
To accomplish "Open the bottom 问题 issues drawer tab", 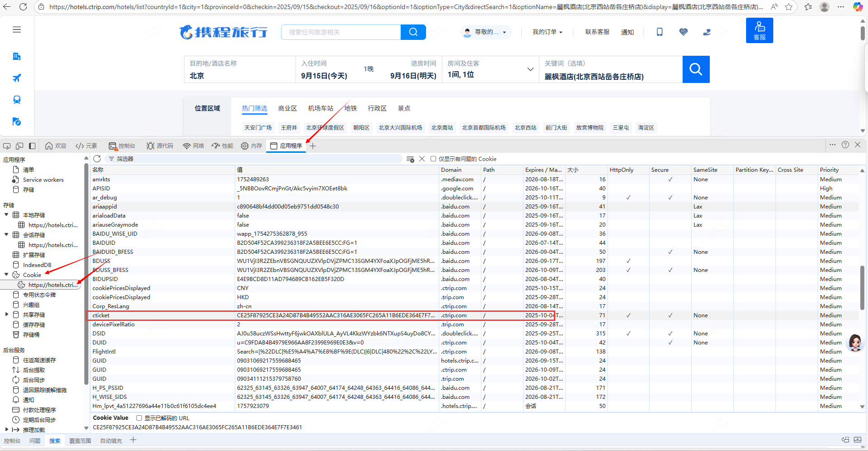I will click(35, 441).
